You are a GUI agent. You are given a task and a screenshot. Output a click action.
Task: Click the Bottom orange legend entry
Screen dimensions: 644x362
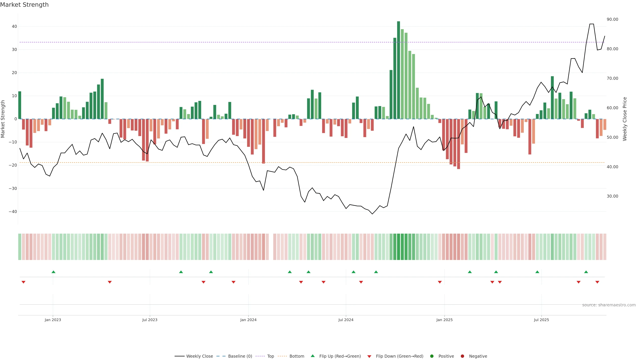click(291, 356)
